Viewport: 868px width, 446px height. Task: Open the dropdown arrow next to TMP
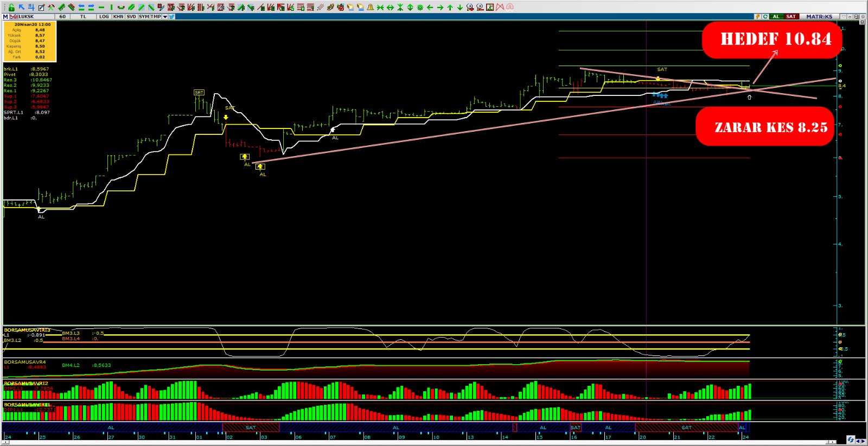[165, 17]
